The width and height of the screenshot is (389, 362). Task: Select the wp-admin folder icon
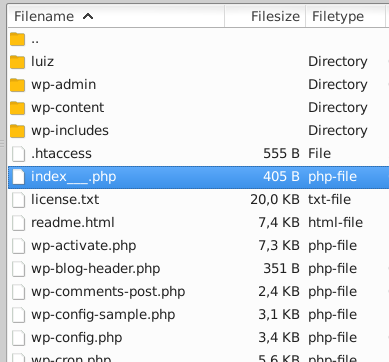click(17, 85)
